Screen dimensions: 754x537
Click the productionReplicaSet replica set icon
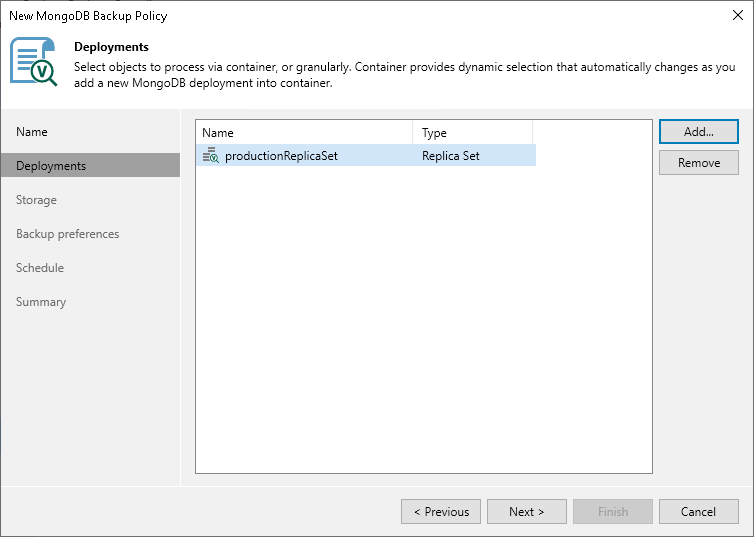point(211,155)
